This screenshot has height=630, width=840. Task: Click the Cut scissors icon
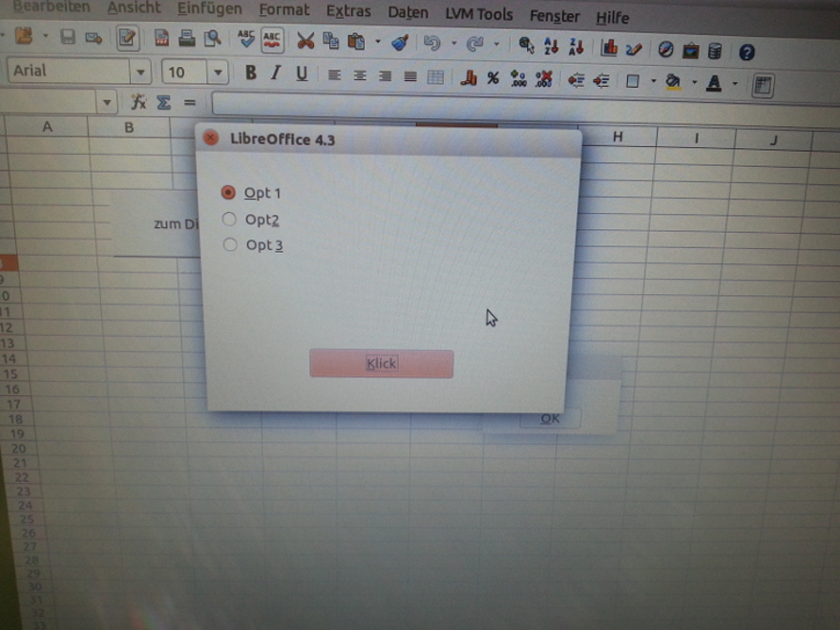click(x=305, y=41)
